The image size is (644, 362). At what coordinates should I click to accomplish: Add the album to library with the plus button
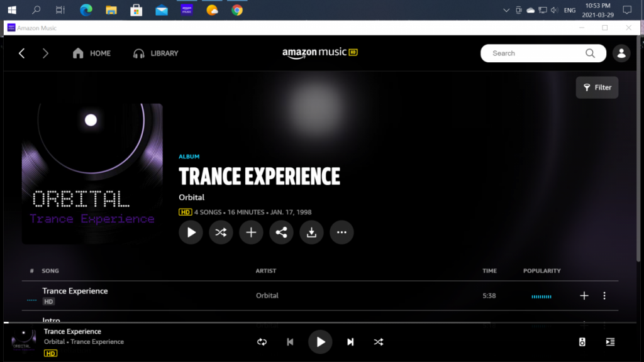point(251,233)
